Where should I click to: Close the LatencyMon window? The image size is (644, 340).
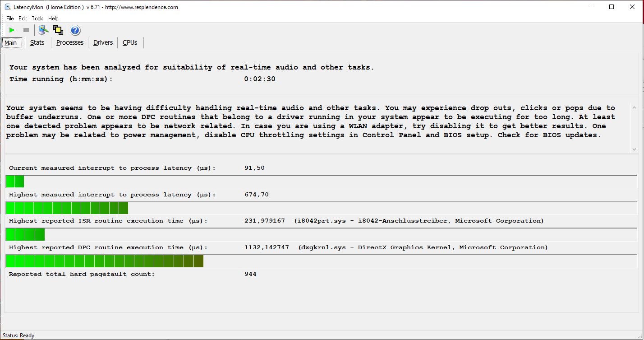point(633,7)
